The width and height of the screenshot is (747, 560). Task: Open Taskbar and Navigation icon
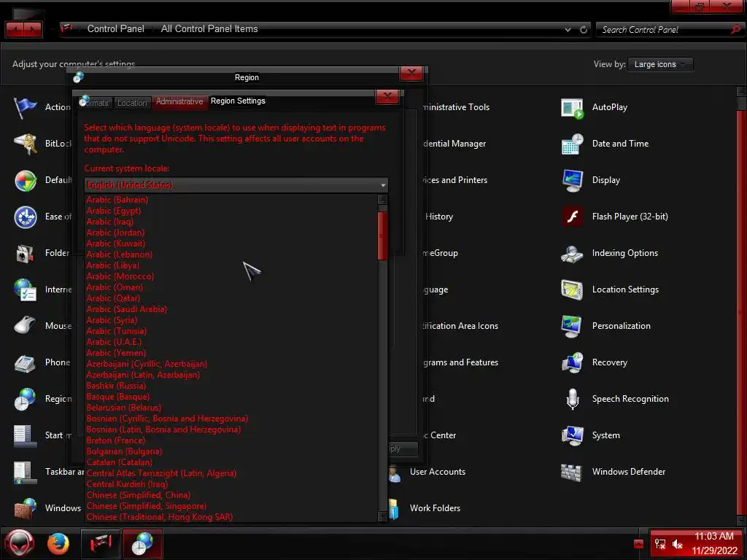click(x=26, y=472)
